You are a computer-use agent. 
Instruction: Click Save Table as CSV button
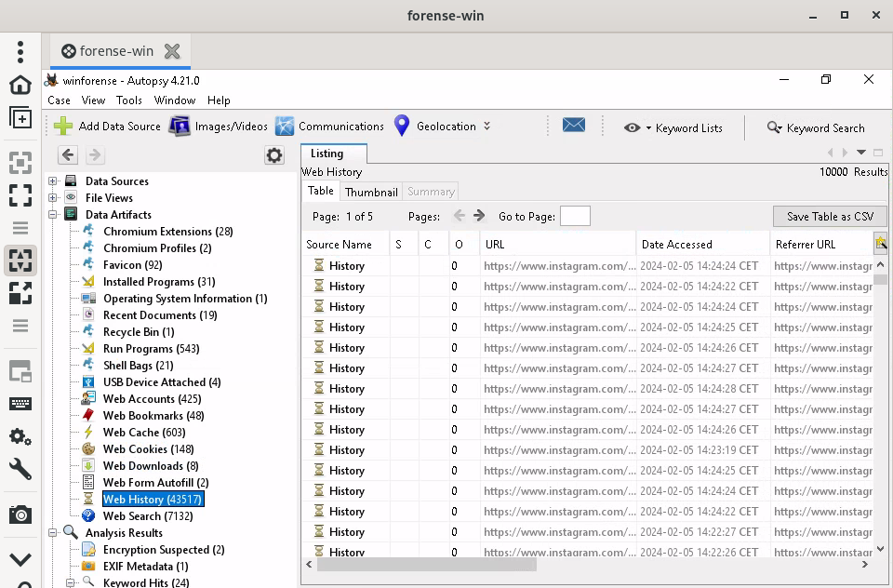[x=830, y=216]
